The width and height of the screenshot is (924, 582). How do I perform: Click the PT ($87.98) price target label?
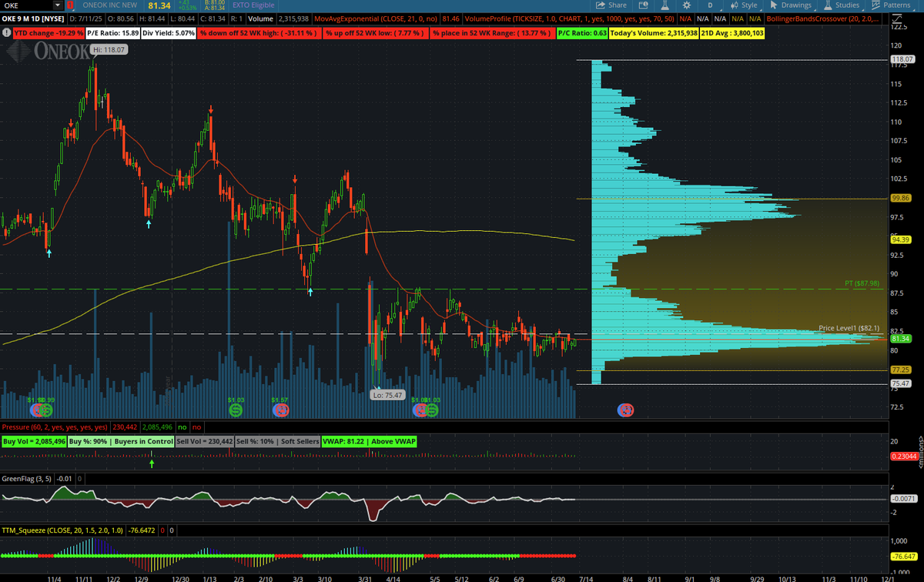point(862,283)
